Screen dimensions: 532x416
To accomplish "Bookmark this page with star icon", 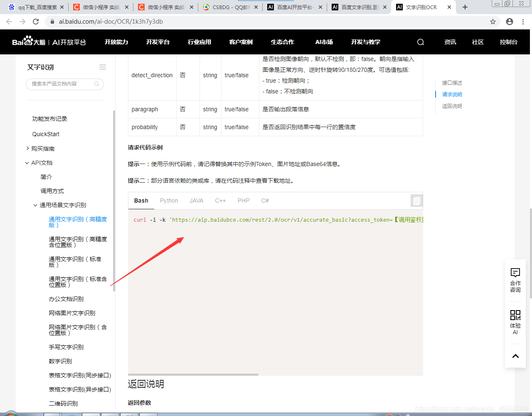I will (493, 22).
